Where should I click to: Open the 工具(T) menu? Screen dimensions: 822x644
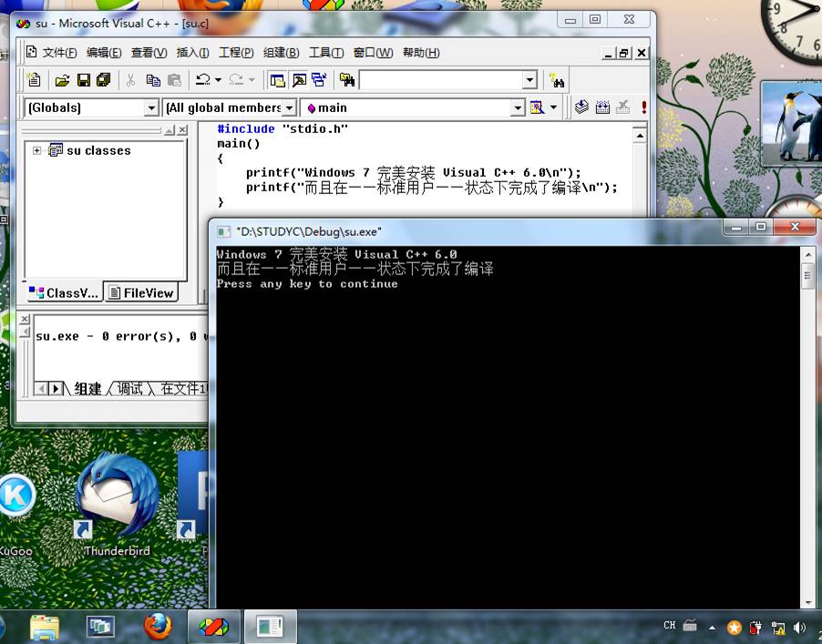(326, 53)
